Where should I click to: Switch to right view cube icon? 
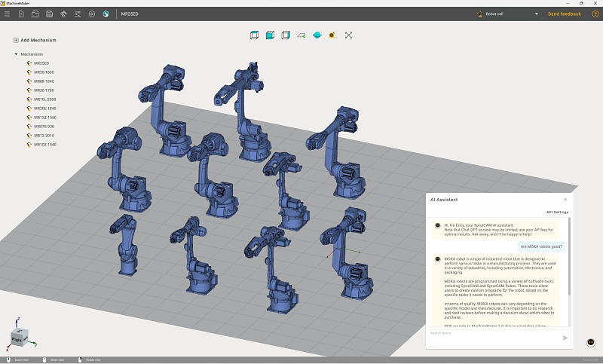286,35
